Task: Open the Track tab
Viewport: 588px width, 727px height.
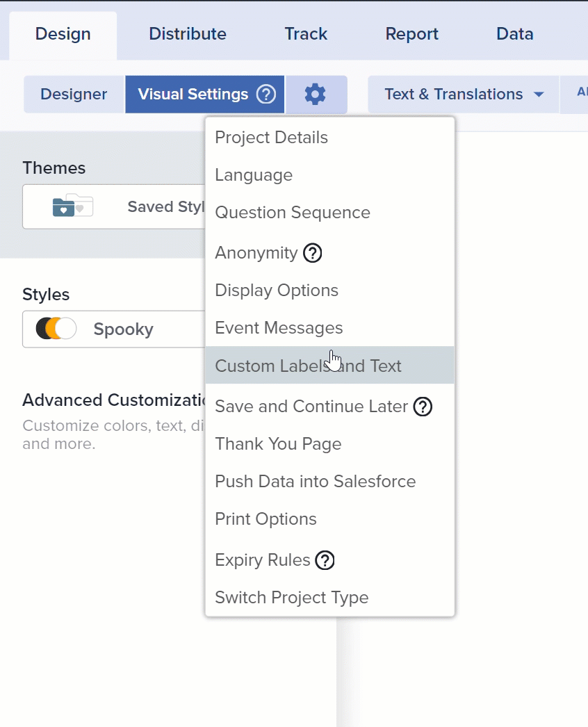Action: tap(306, 33)
